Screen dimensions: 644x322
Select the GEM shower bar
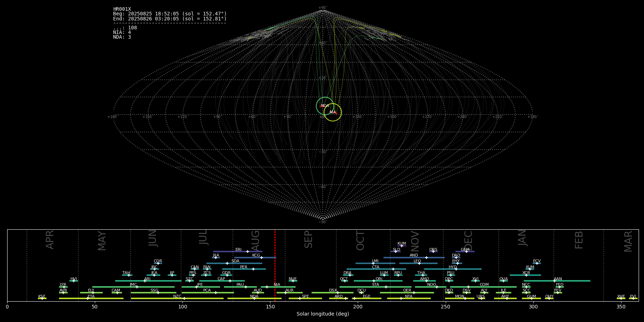pos(465,252)
